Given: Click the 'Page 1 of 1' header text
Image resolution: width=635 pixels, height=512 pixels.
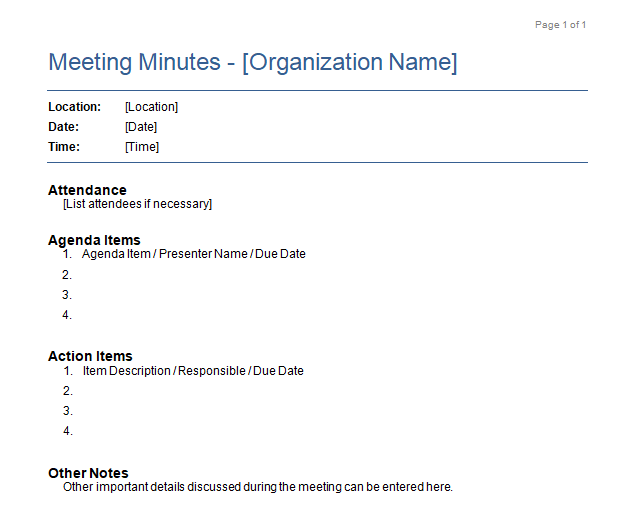Looking at the screenshot, I should click(560, 25).
